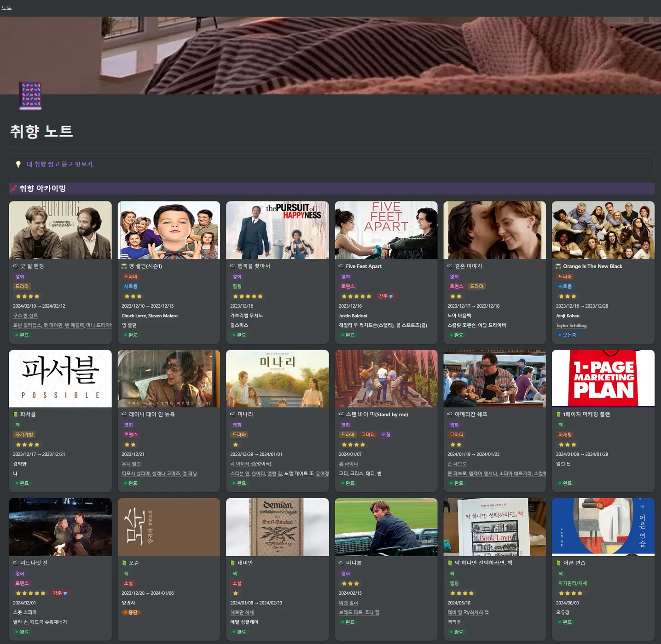Click callout text 내 취향 씹고 뜯고 맛보기

(x=60, y=164)
